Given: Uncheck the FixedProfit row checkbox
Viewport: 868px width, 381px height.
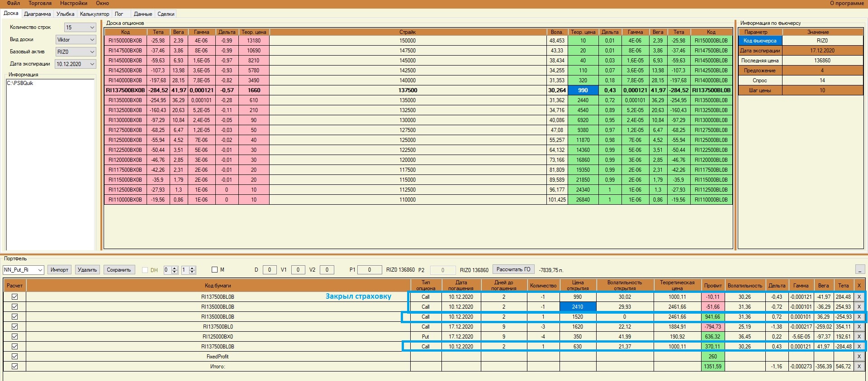Looking at the screenshot, I should (14, 357).
